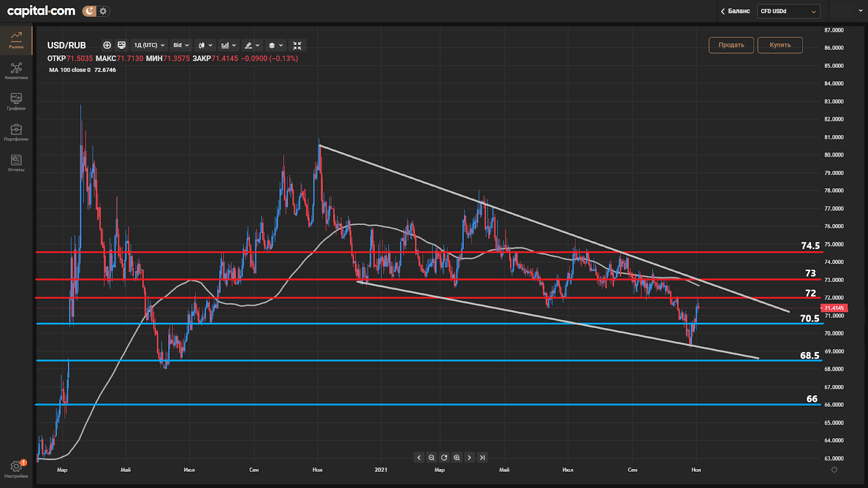868x488 pixels.
Task: Open the Аналитика panel
Action: coord(16,70)
